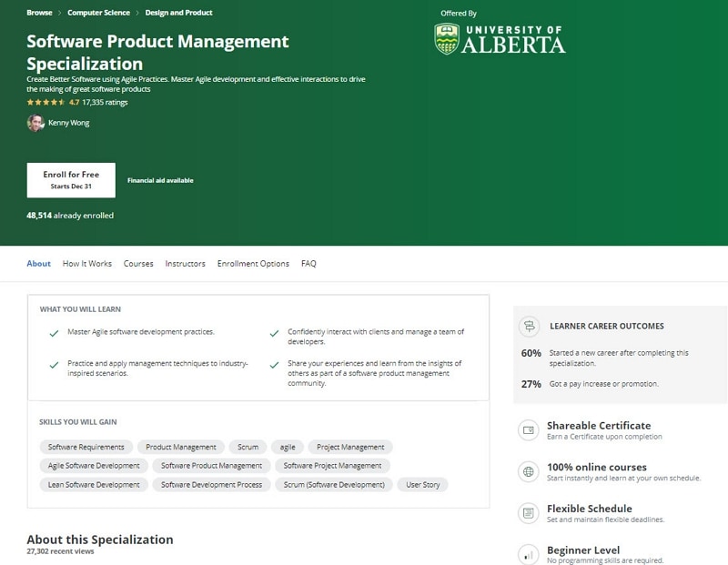728x565 pixels.
Task: Click the breadcrumb chevron after Computer Science
Action: [x=137, y=13]
